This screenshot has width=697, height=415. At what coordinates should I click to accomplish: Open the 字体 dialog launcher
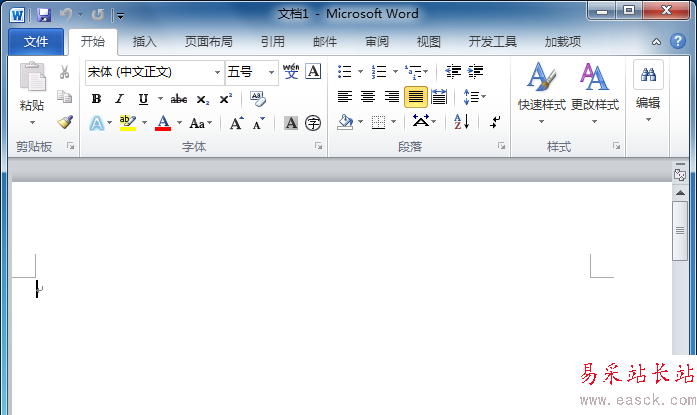[318, 147]
